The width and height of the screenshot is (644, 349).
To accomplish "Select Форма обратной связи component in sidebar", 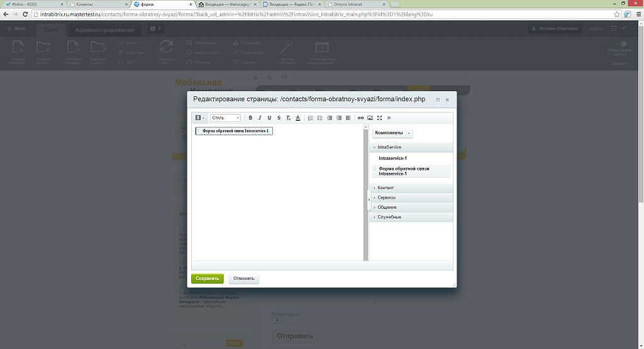I will click(x=404, y=171).
